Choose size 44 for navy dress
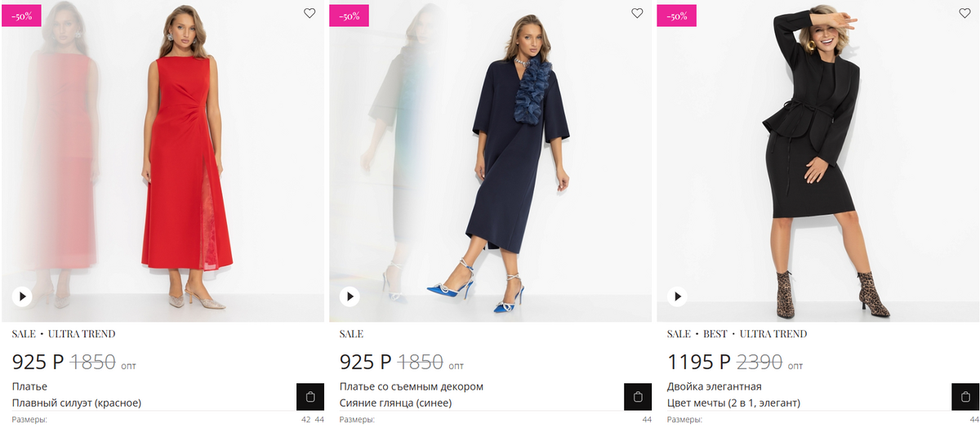 coord(647,420)
